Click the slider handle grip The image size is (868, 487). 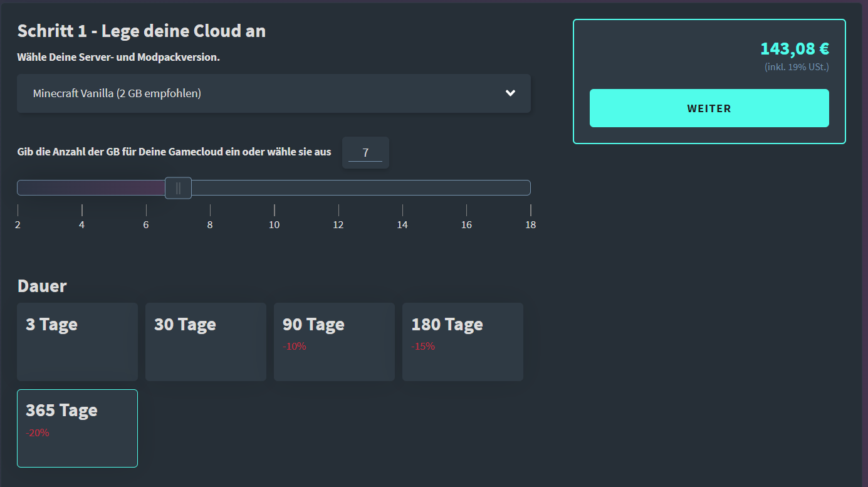pyautogui.click(x=178, y=187)
